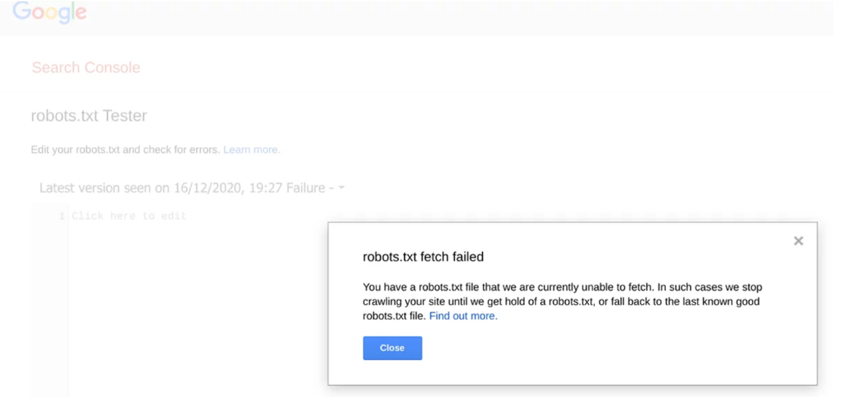Click the Latest version seen label
The image size is (868, 397).
pos(95,188)
